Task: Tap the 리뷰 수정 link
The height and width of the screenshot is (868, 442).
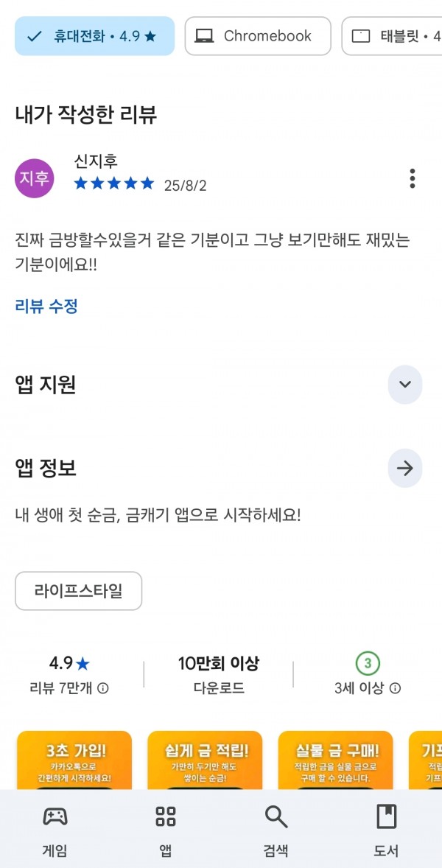Action: pyautogui.click(x=46, y=306)
